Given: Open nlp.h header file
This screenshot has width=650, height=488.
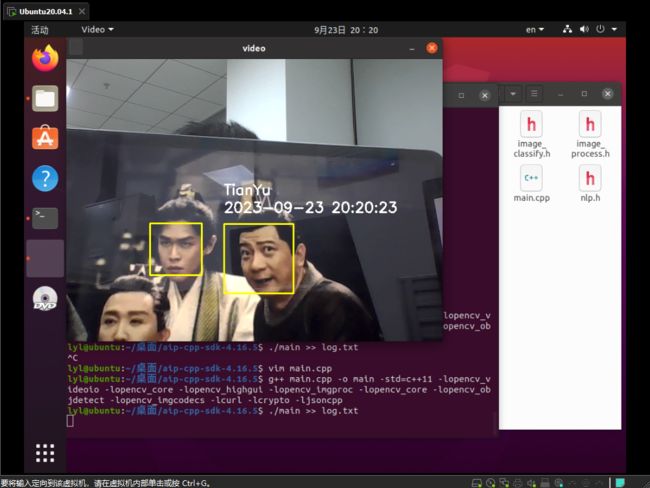Looking at the screenshot, I should [x=590, y=183].
